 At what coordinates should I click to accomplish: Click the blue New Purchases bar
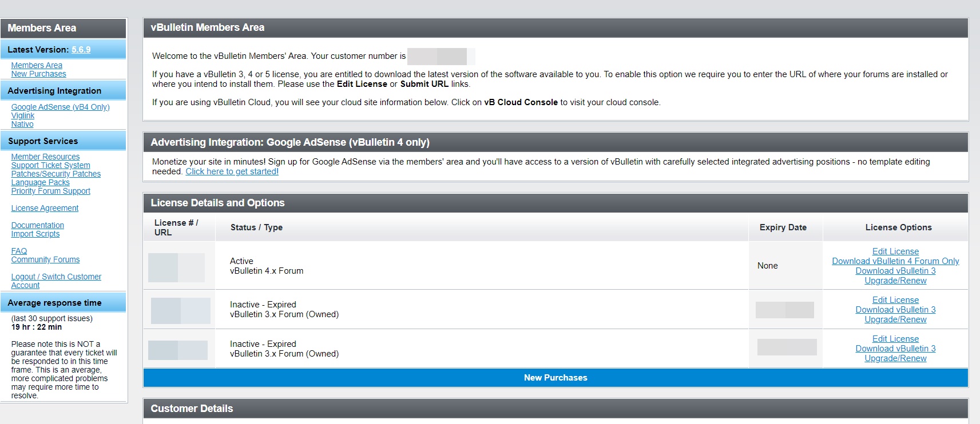(556, 378)
